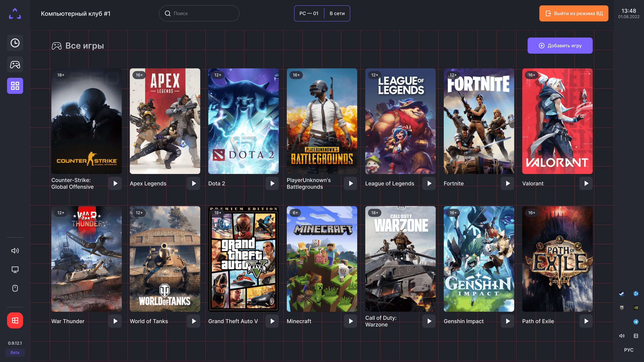Click the app logo in the sidebar
This screenshot has height=362, width=644.
click(15, 13)
